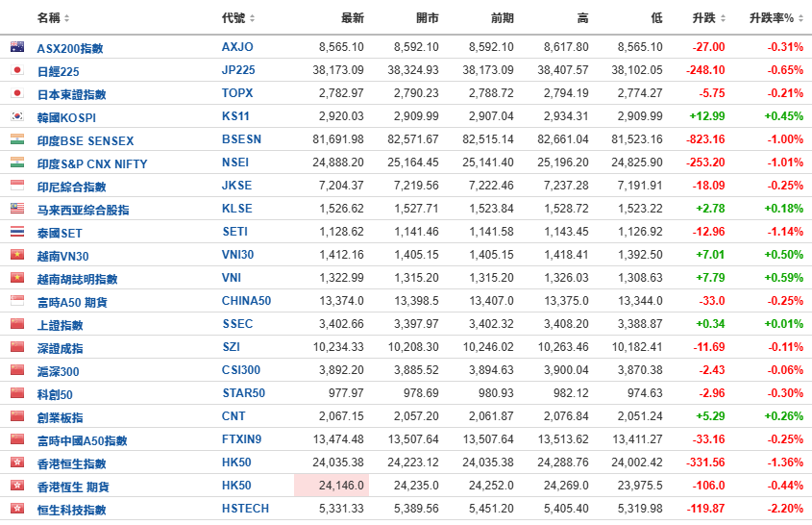Click the India flag icon beside BSE SENSEX
Screen dimensions: 812x525
(x=17, y=139)
